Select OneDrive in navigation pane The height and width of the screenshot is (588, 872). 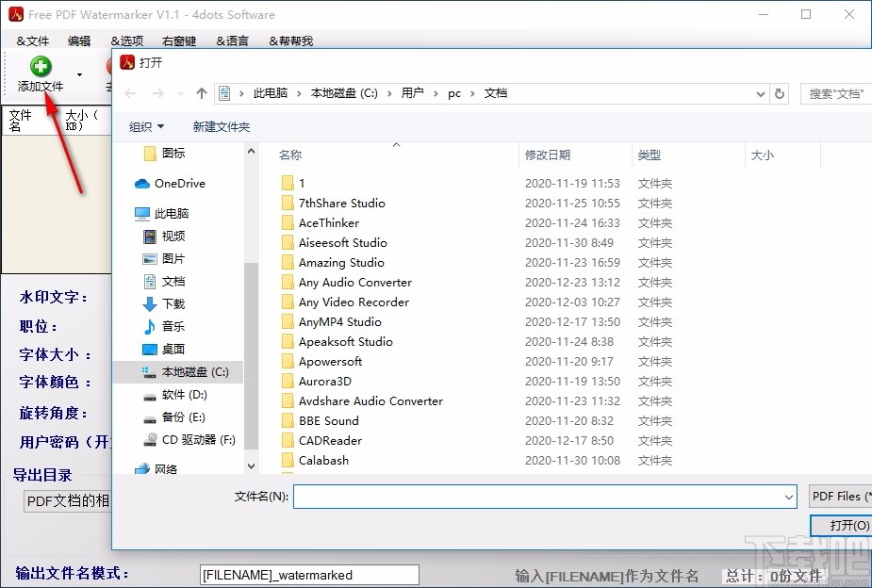click(170, 184)
